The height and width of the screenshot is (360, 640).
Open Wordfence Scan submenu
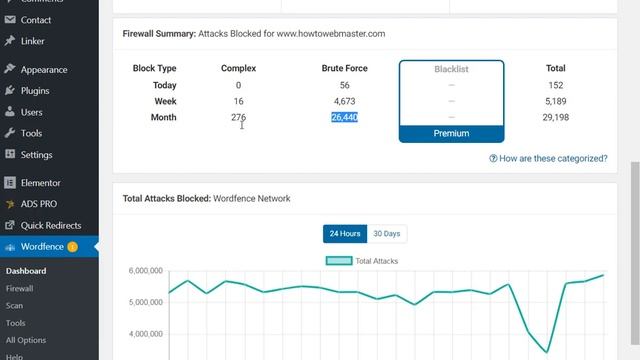14,305
